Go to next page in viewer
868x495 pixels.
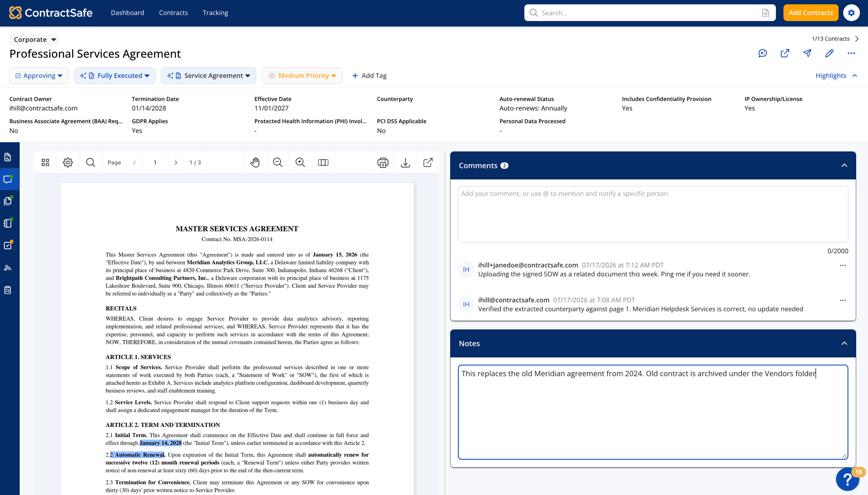pos(176,162)
